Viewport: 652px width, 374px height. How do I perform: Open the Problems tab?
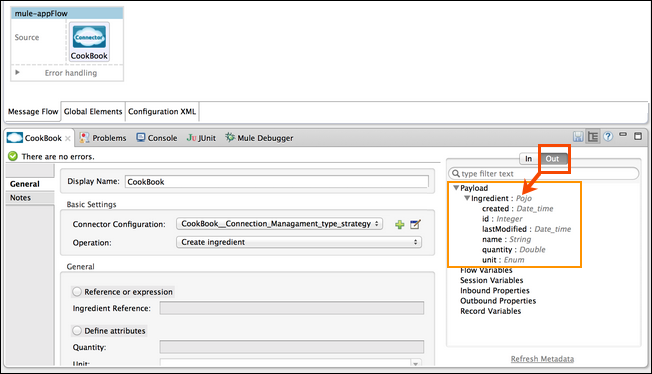(x=103, y=138)
